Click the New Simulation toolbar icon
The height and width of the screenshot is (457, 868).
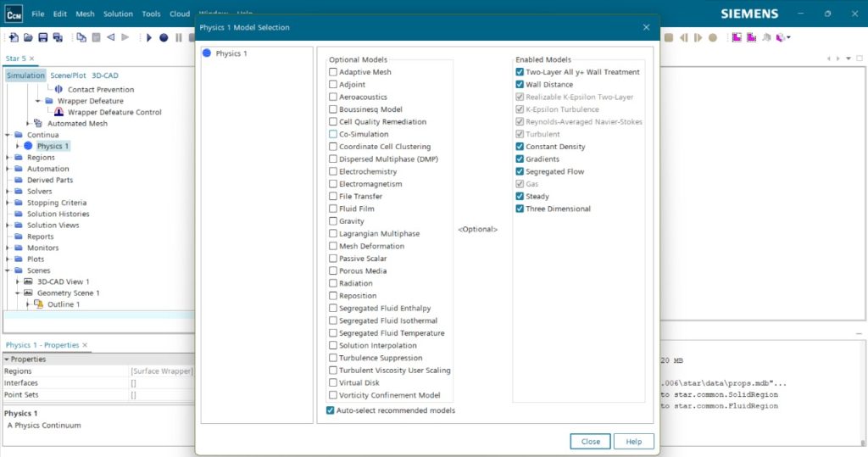click(14, 37)
